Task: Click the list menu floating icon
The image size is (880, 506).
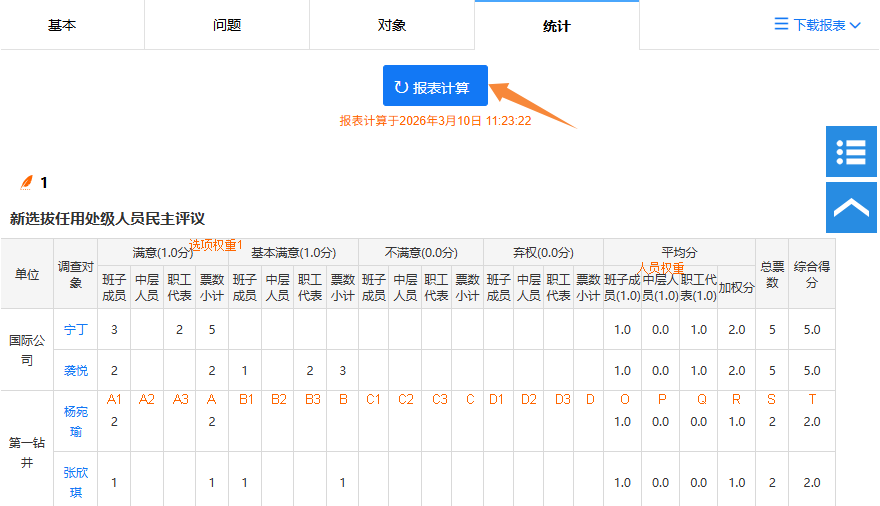Action: click(x=851, y=151)
